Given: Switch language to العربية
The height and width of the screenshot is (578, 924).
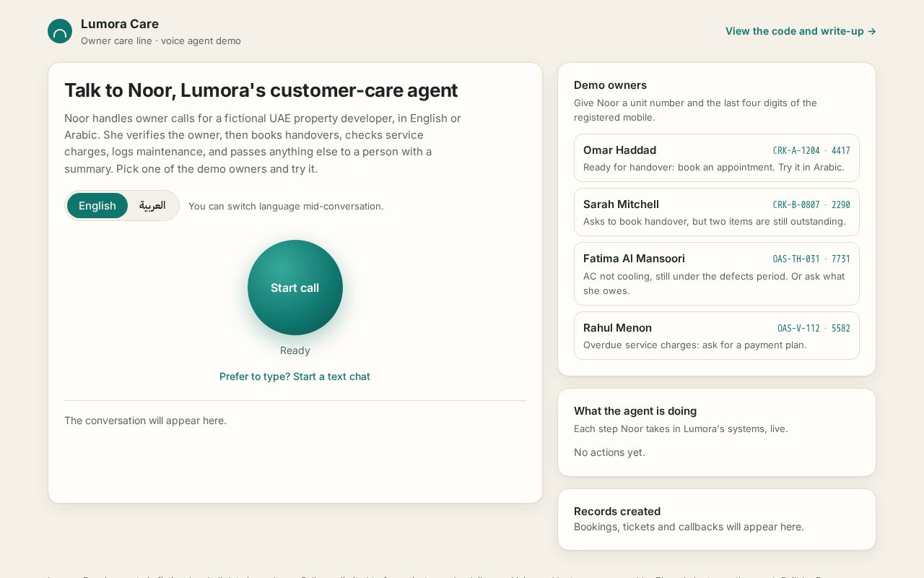Looking at the screenshot, I should 152,206.
